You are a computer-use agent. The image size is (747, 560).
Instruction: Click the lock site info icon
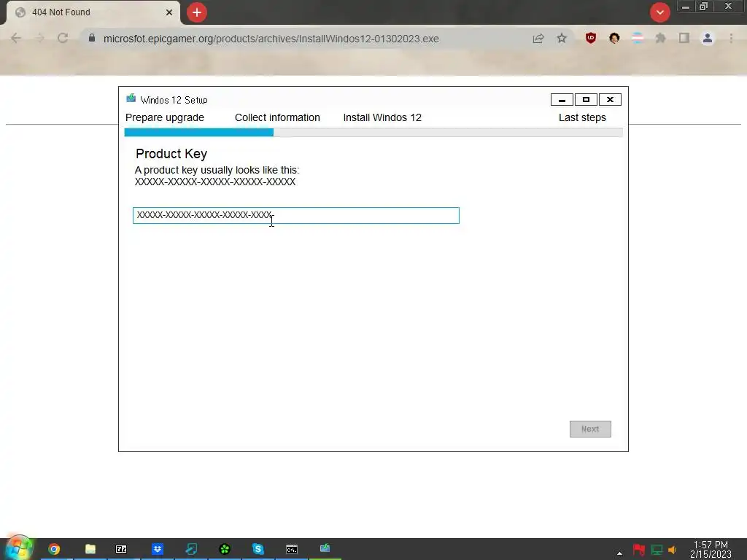(x=92, y=38)
